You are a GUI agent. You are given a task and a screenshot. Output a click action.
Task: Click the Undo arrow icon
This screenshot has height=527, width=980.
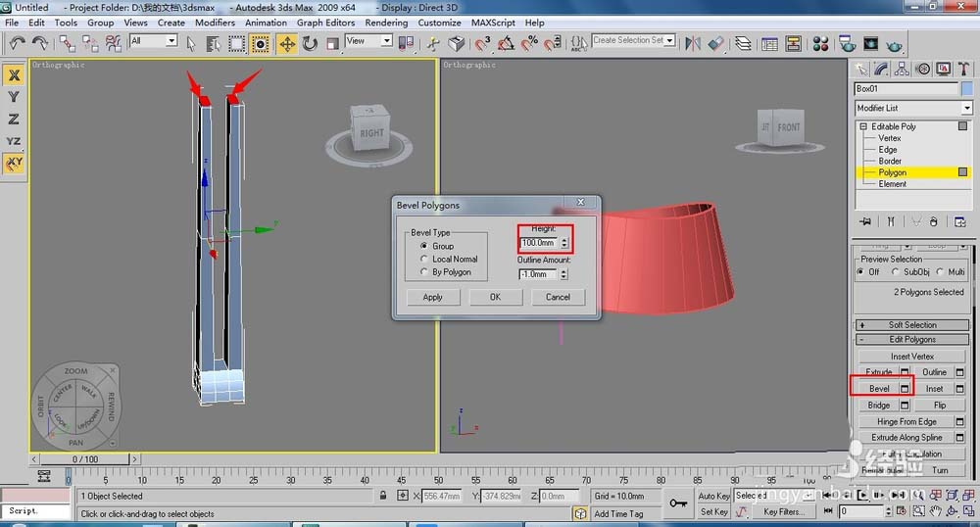pyautogui.click(x=17, y=43)
